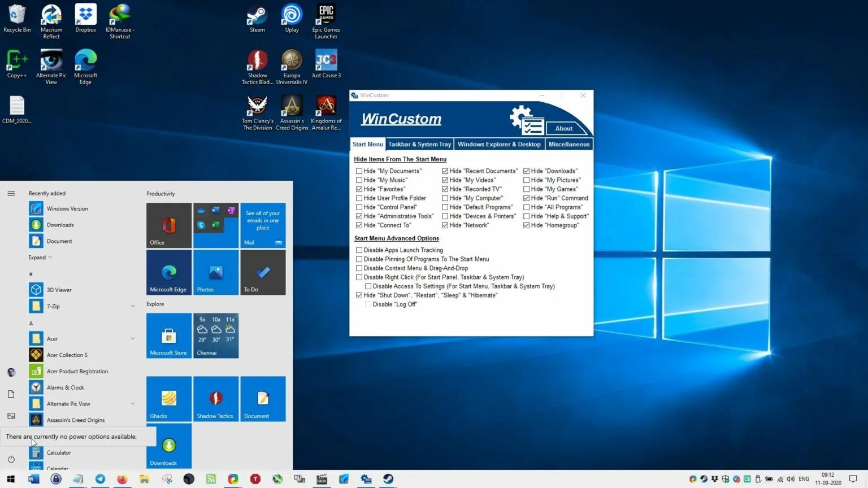Screen dimensions: 868x488
Task: Select the Copy++ desktop icon
Action: pyautogui.click(x=17, y=64)
